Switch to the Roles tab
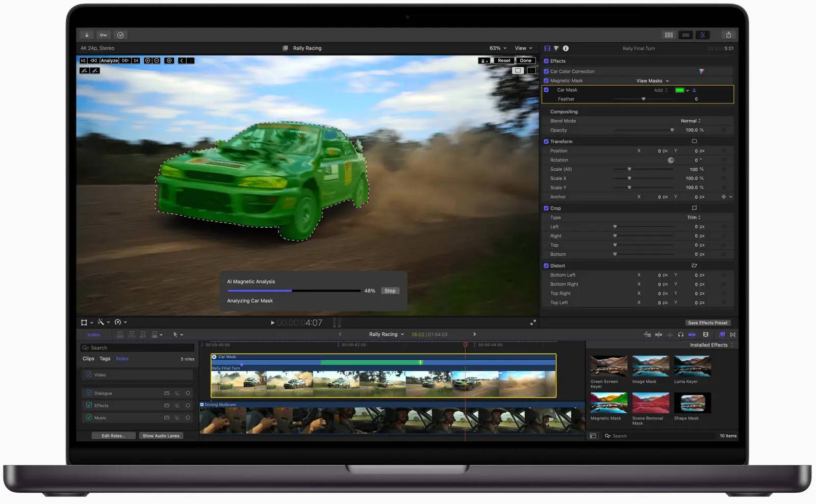 pos(122,359)
